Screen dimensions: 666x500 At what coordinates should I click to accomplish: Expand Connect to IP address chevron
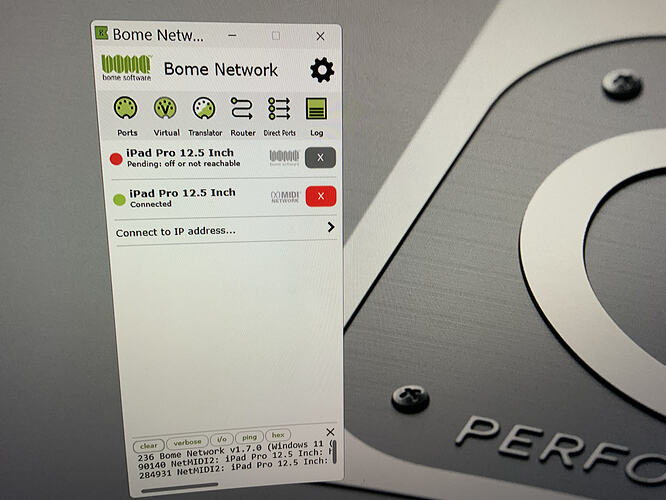click(331, 227)
